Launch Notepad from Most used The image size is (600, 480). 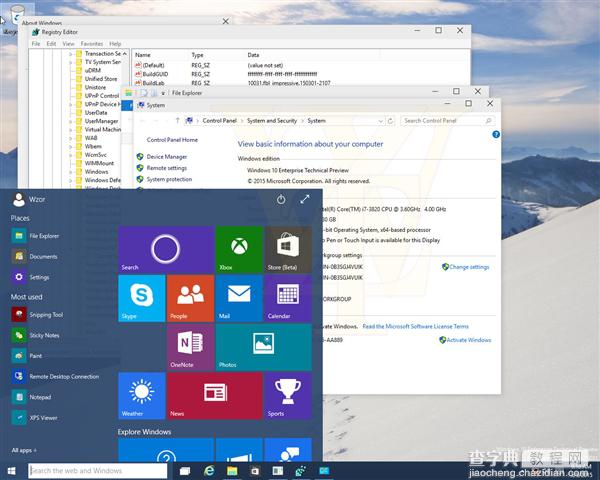click(31, 397)
